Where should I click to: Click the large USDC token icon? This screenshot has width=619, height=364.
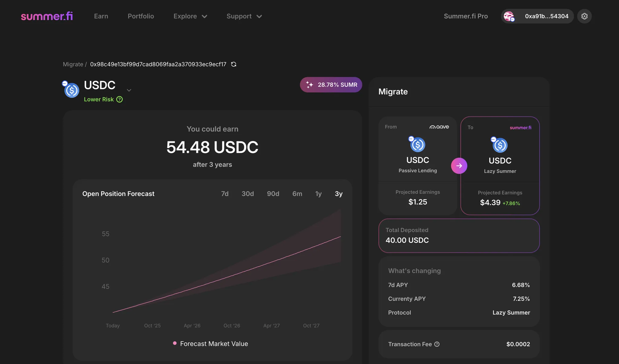(x=71, y=90)
